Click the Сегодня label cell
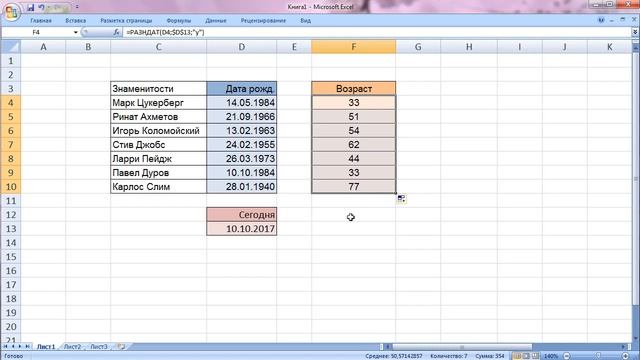The height and width of the screenshot is (360, 640). coord(242,215)
